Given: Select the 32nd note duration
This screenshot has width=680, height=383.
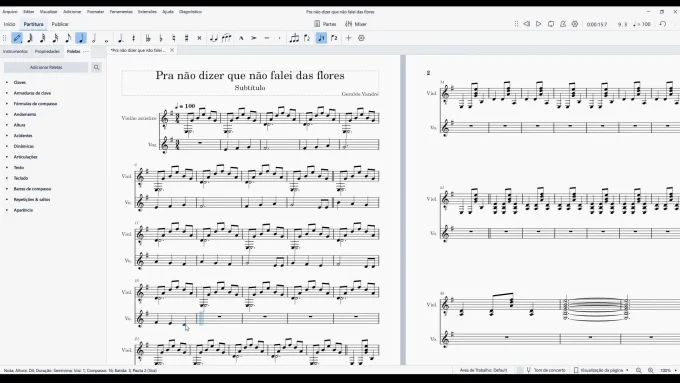Looking at the screenshot, I should 42,38.
